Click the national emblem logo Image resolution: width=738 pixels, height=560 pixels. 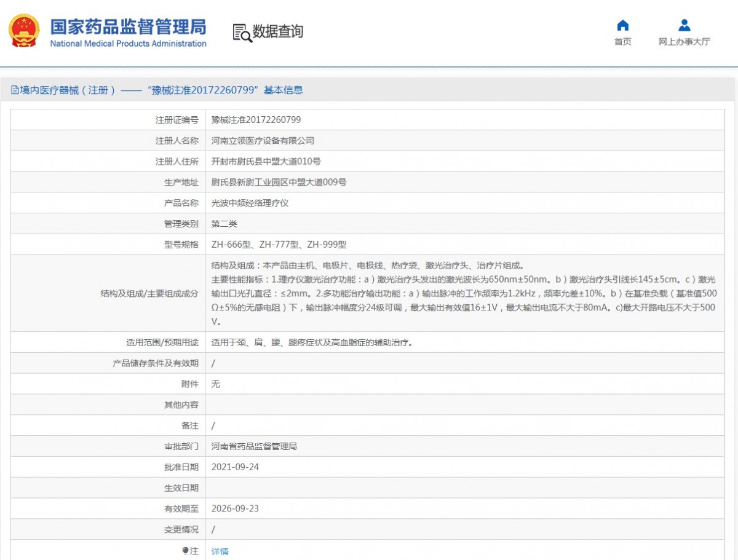click(24, 31)
